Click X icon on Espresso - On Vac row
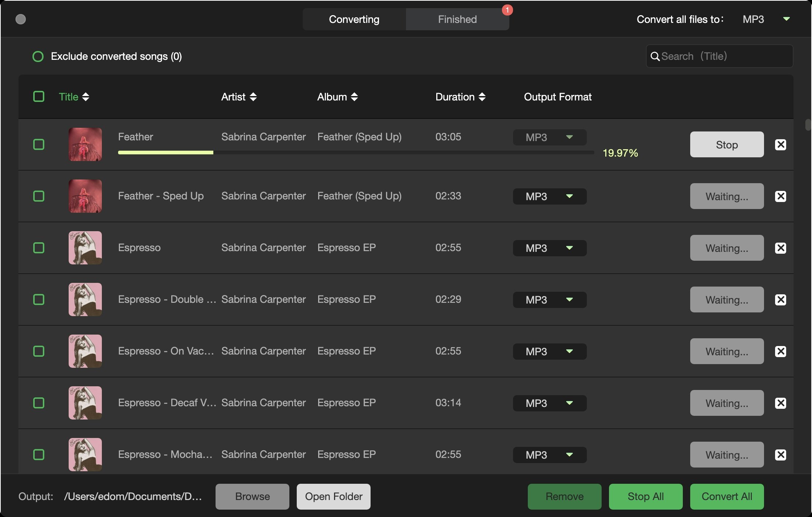The height and width of the screenshot is (517, 812). point(781,351)
